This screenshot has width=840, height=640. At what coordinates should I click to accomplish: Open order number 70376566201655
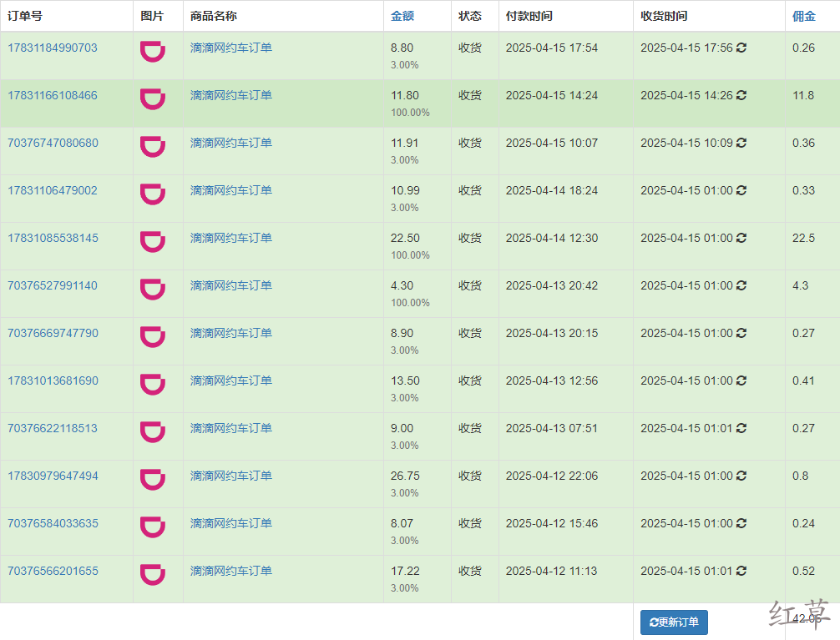[x=53, y=571]
